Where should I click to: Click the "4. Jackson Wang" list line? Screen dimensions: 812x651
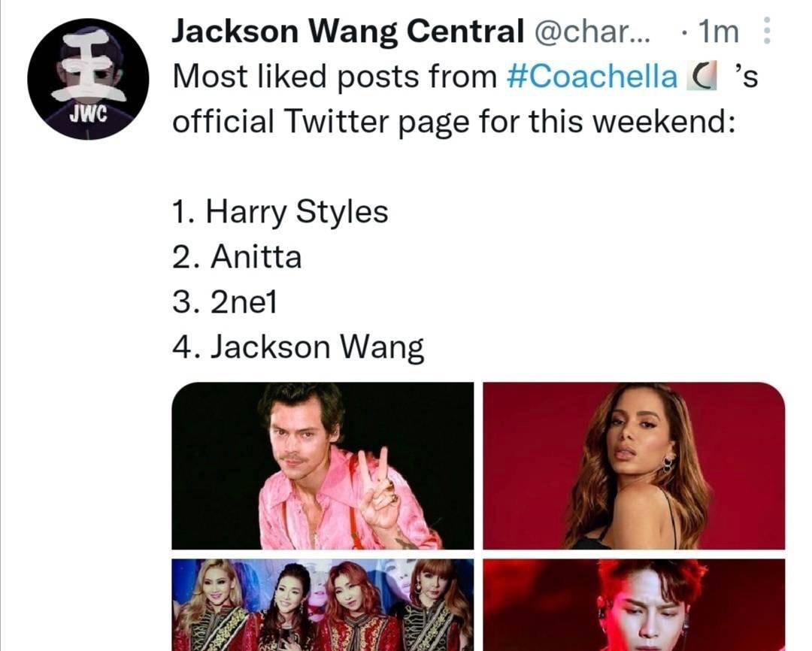click(298, 347)
